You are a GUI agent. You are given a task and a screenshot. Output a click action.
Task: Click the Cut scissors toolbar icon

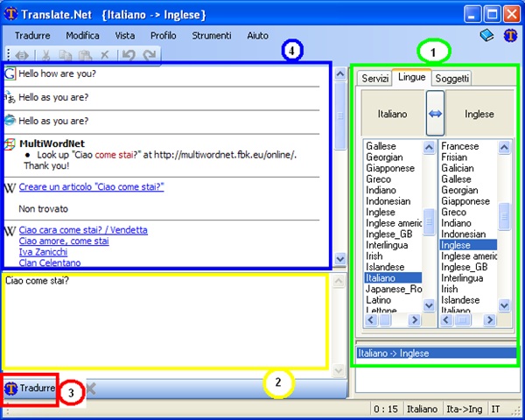point(45,55)
